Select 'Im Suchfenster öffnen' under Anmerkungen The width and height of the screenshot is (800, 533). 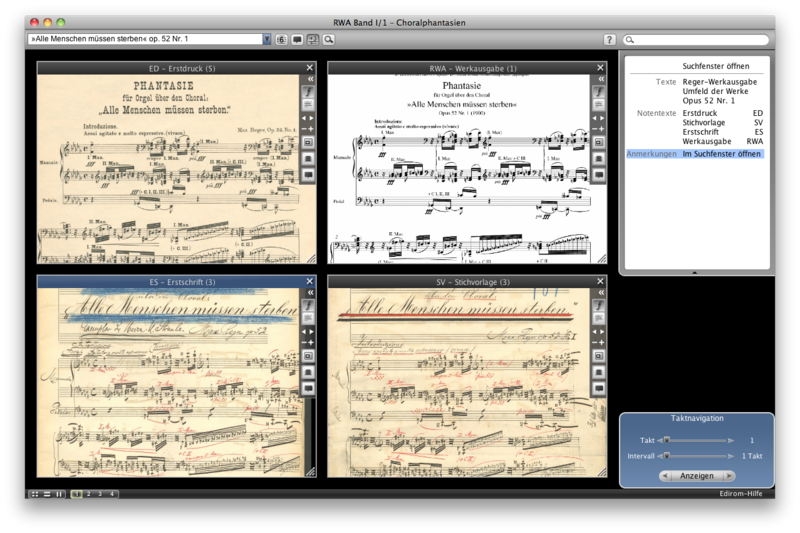click(x=721, y=154)
